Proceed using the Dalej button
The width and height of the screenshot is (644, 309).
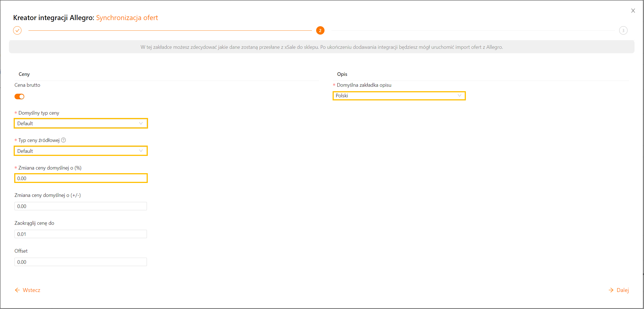[x=622, y=290]
